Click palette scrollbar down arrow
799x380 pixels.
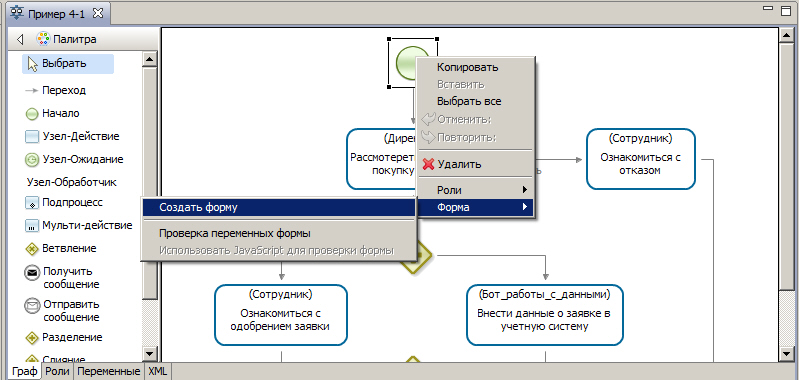pyautogui.click(x=150, y=354)
